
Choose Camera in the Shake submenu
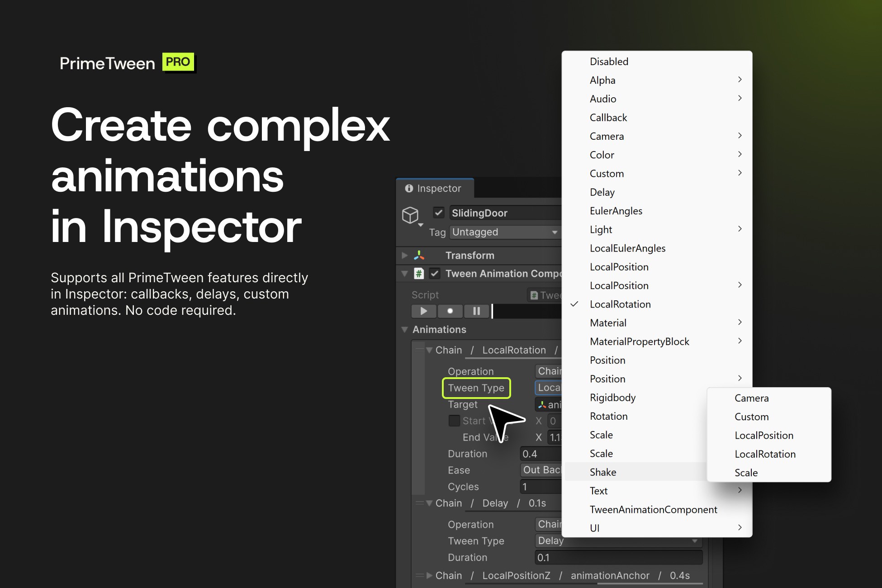click(769, 398)
